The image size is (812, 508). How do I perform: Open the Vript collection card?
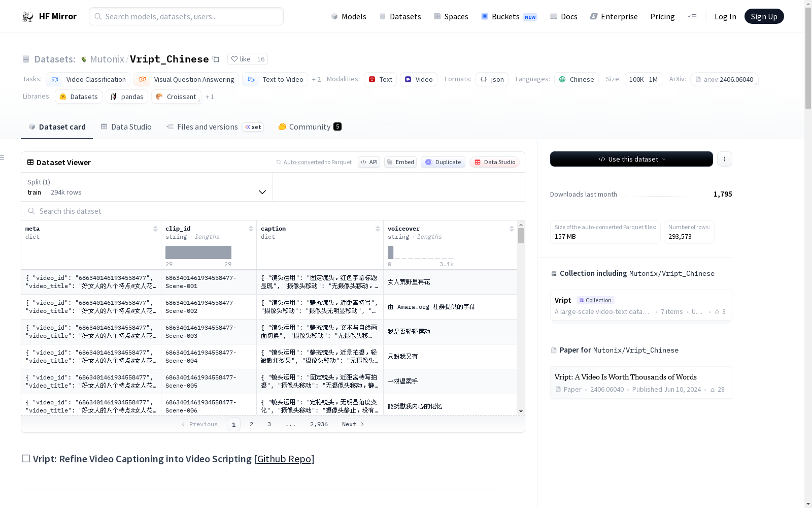[x=641, y=305]
